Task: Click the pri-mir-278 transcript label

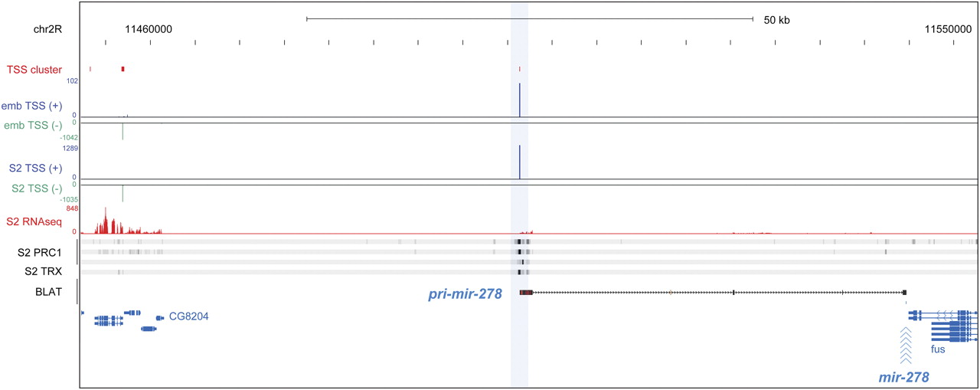Action: click(x=464, y=293)
